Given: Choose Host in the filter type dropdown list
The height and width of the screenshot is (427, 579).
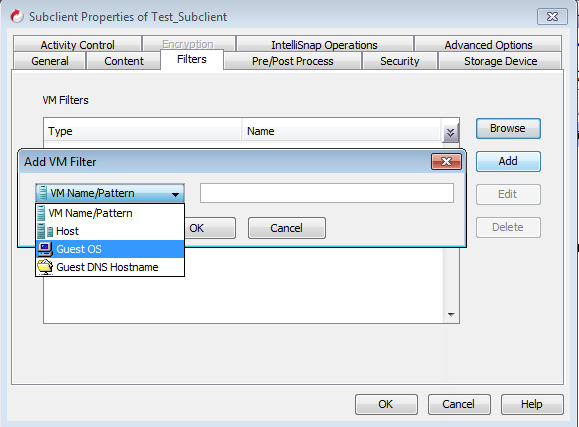Looking at the screenshot, I should click(x=110, y=231).
